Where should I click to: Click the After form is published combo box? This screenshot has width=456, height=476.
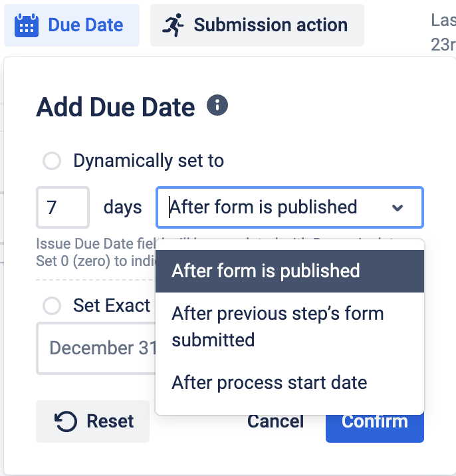click(x=279, y=207)
